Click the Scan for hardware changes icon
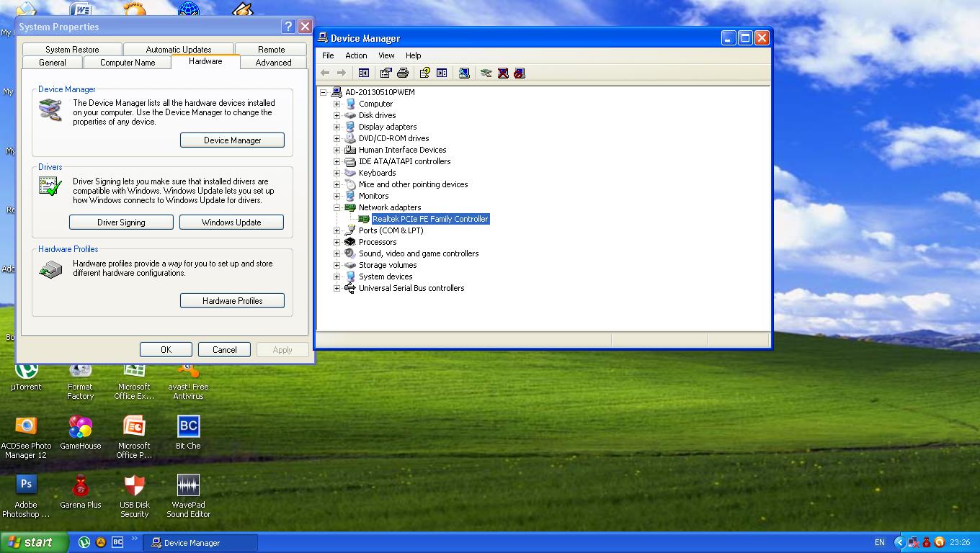 (x=464, y=73)
